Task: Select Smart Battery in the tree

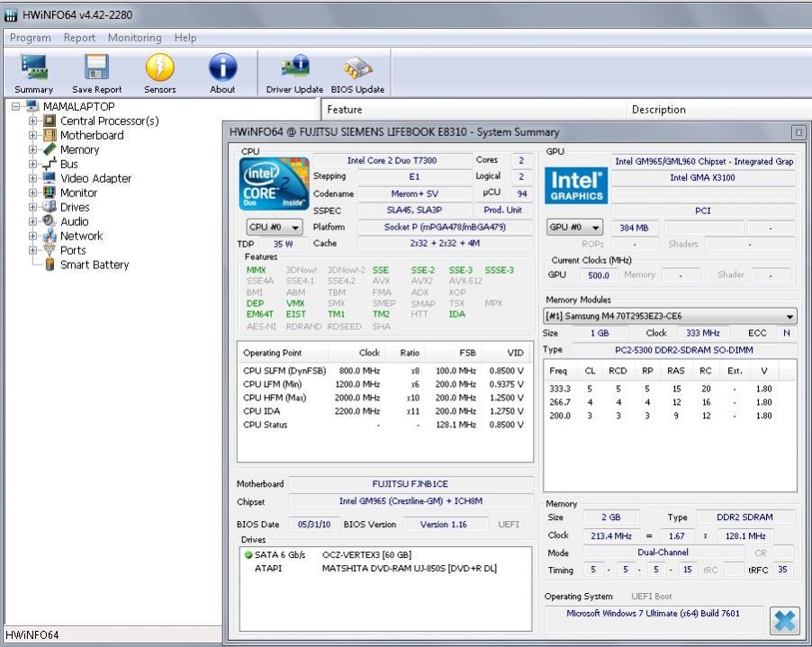Action: tap(95, 265)
